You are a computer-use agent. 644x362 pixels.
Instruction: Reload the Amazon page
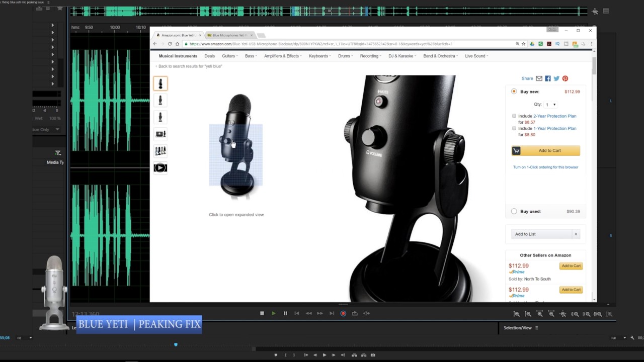[x=170, y=44]
